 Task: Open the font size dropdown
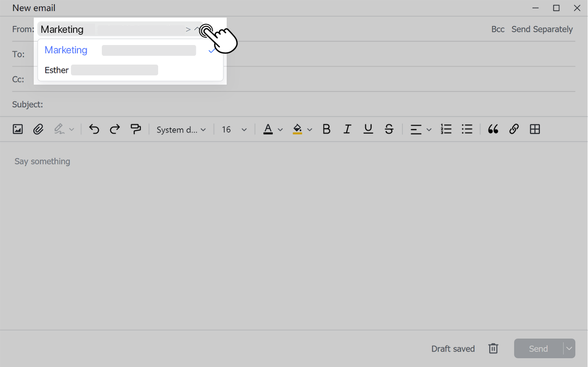(x=234, y=129)
